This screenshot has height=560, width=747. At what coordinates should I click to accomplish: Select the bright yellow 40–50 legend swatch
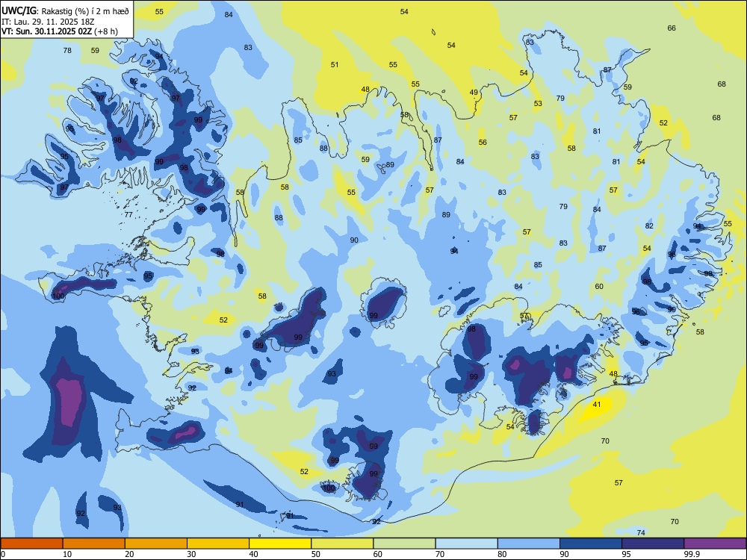click(280, 544)
